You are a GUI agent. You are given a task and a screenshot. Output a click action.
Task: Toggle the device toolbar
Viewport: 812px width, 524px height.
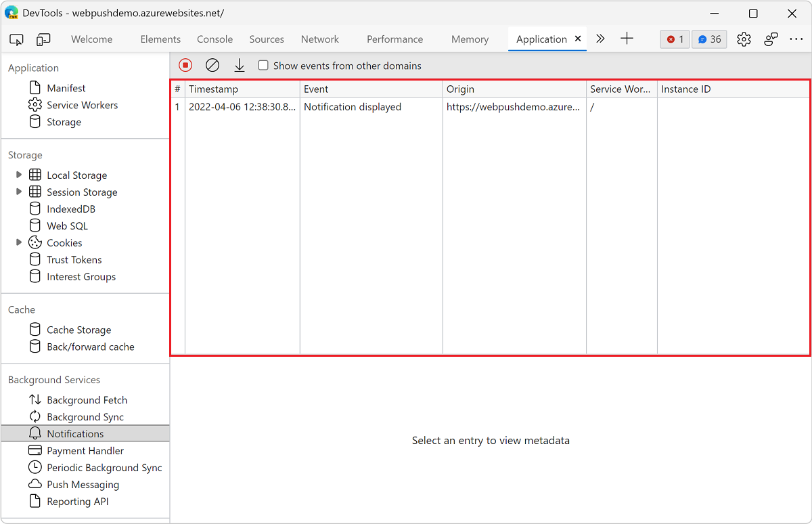[x=43, y=39]
